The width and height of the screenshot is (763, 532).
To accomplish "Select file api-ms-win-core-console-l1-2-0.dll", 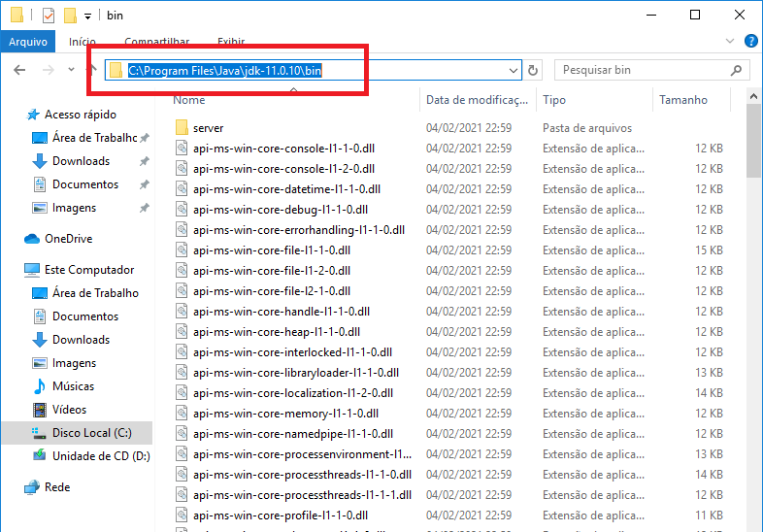I will (x=283, y=169).
